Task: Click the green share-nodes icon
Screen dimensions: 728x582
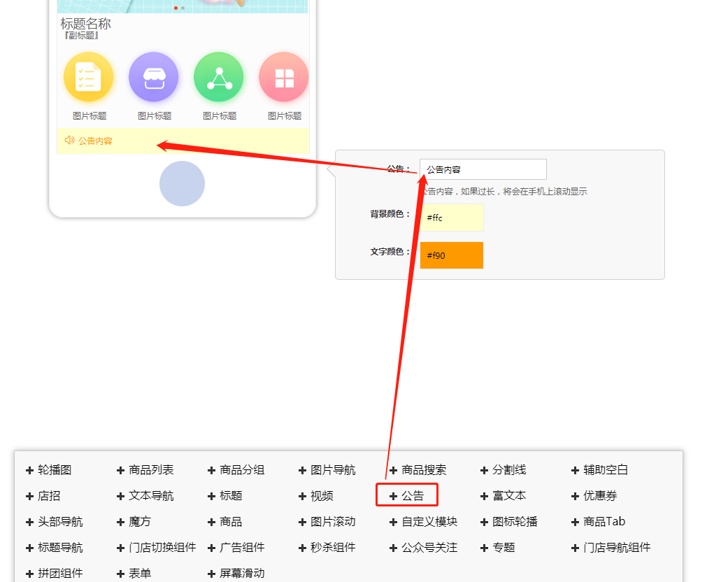Action: click(218, 77)
